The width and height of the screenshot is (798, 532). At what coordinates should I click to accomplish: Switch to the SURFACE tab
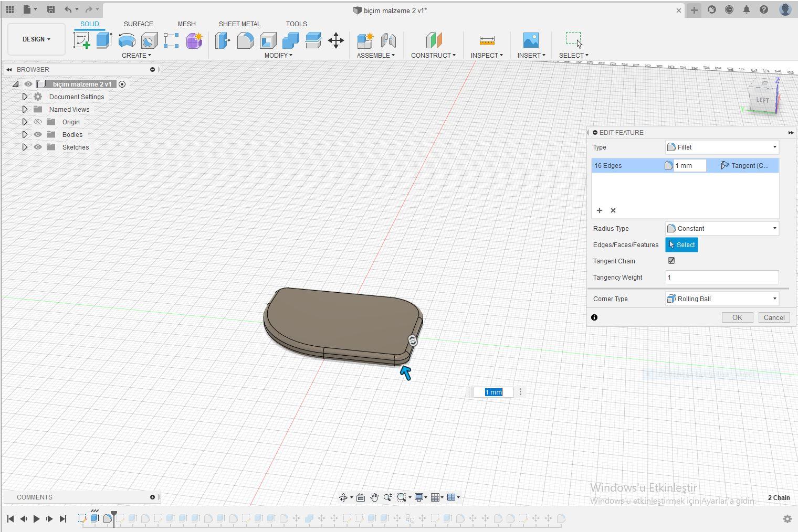tap(139, 24)
